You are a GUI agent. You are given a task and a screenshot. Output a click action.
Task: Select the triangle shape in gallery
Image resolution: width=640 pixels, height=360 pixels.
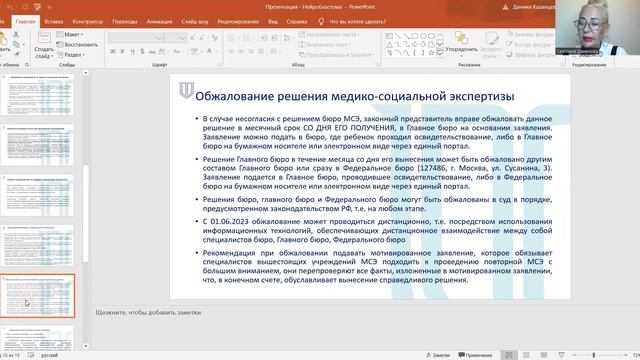pyautogui.click(x=389, y=44)
